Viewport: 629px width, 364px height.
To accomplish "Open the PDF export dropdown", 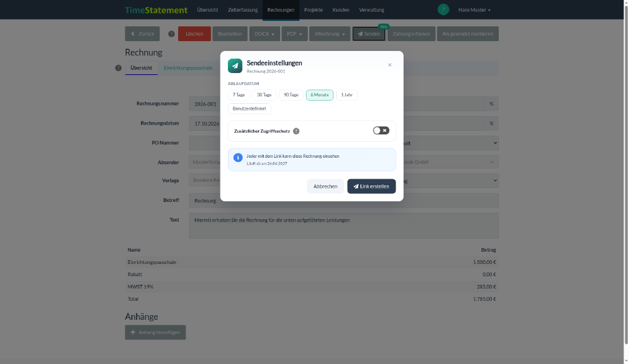I will pos(294,34).
